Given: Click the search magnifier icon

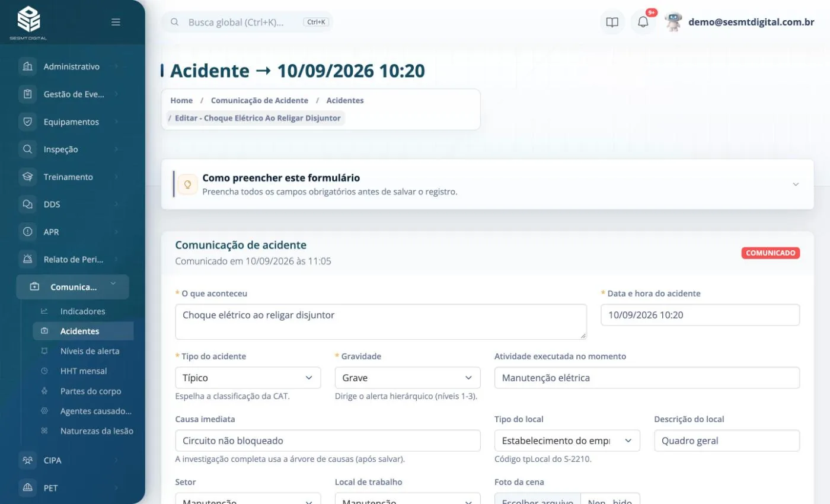Looking at the screenshot, I should (x=175, y=22).
